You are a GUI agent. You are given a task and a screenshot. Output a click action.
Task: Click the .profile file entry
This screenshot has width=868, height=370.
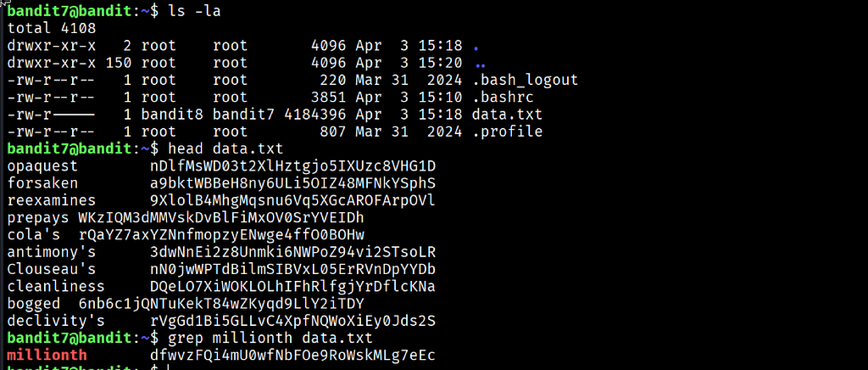(x=507, y=132)
